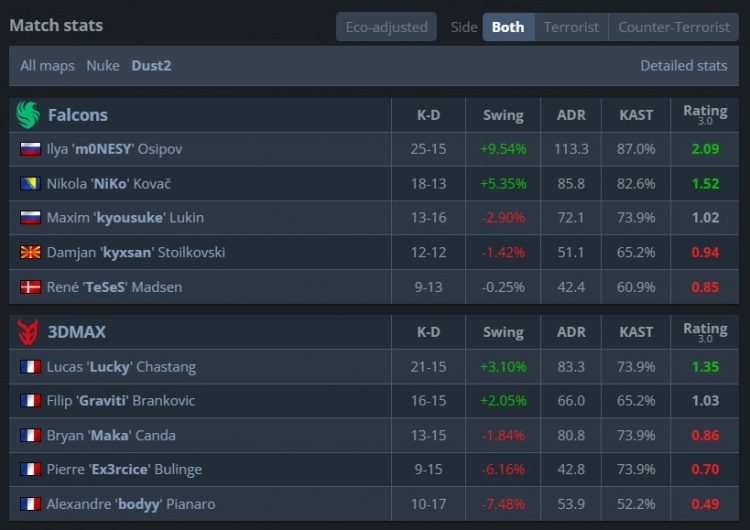This screenshot has height=530, width=750.
Task: Click the Bosnian flag beside NiKo
Action: (x=30, y=184)
